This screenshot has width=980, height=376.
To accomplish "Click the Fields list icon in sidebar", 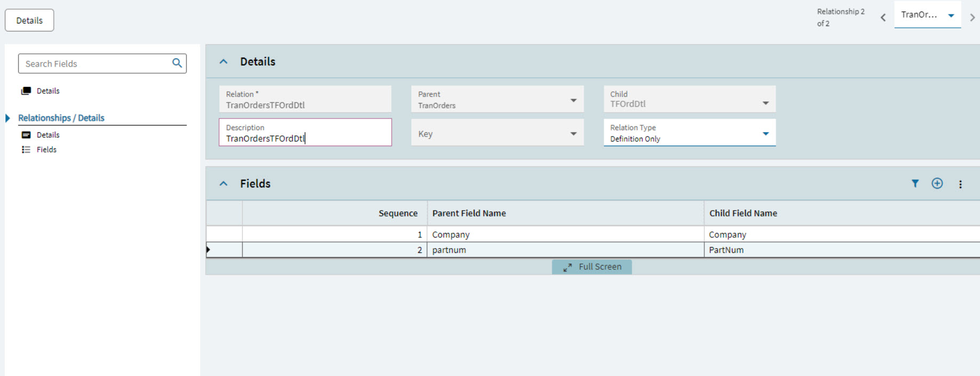I will coord(26,150).
